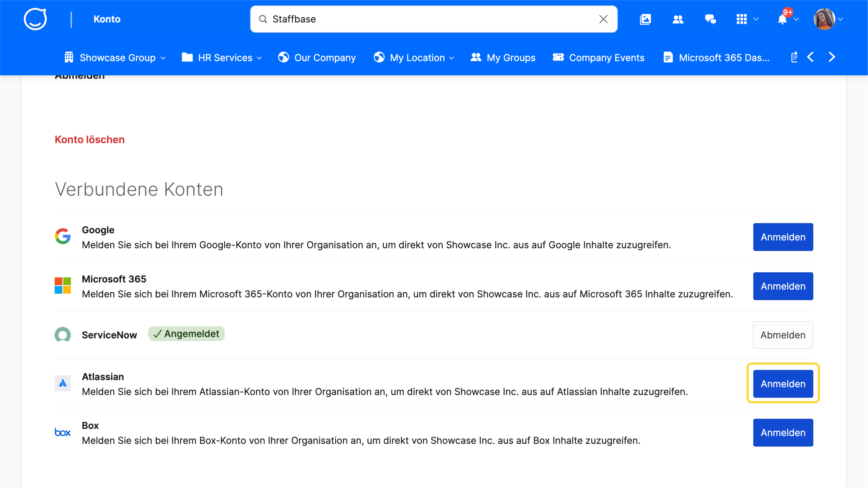This screenshot has width=868, height=488.
Task: Click Anmelden for Atlassian
Action: point(783,384)
